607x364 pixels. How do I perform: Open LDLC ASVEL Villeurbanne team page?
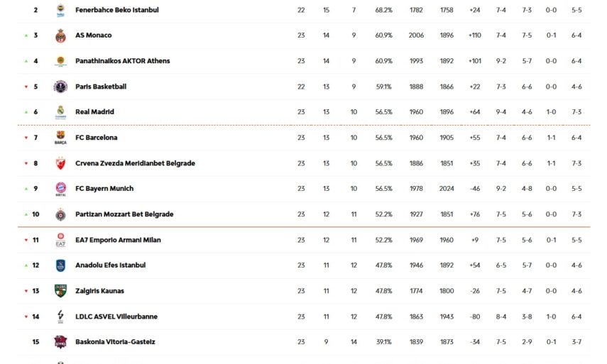pyautogui.click(x=116, y=316)
